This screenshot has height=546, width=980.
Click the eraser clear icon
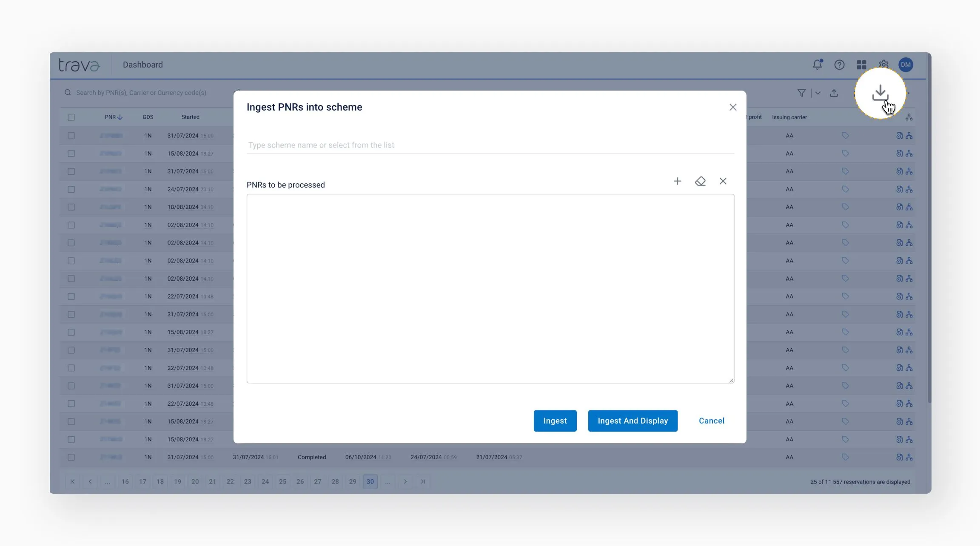click(x=700, y=181)
